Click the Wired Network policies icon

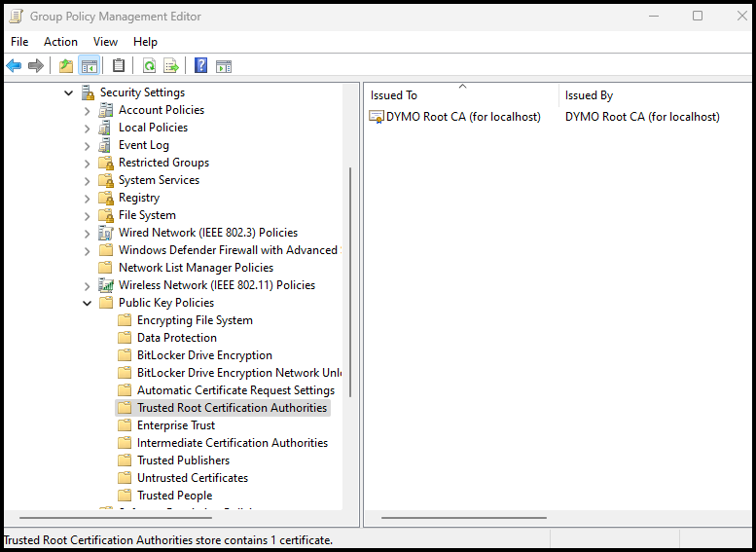coord(106,233)
